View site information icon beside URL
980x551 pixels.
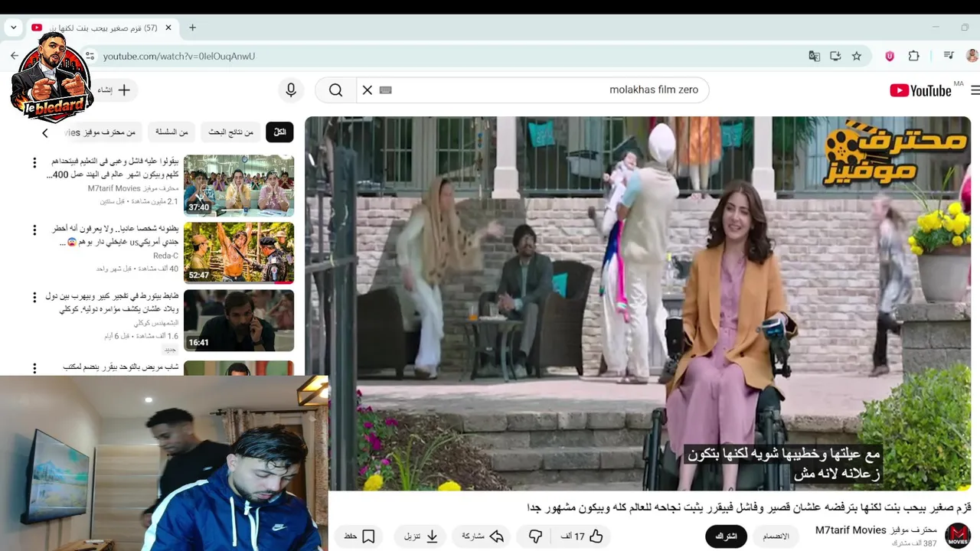90,56
